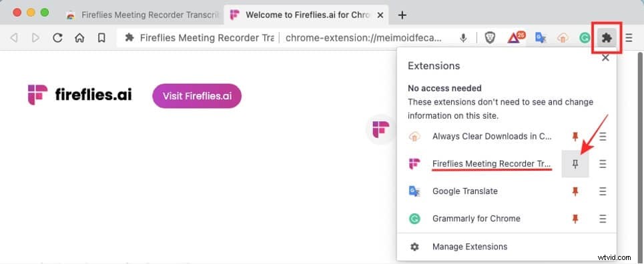Click Google Translate toolbar extension icon
The height and width of the screenshot is (264, 644).
pyautogui.click(x=541, y=38)
